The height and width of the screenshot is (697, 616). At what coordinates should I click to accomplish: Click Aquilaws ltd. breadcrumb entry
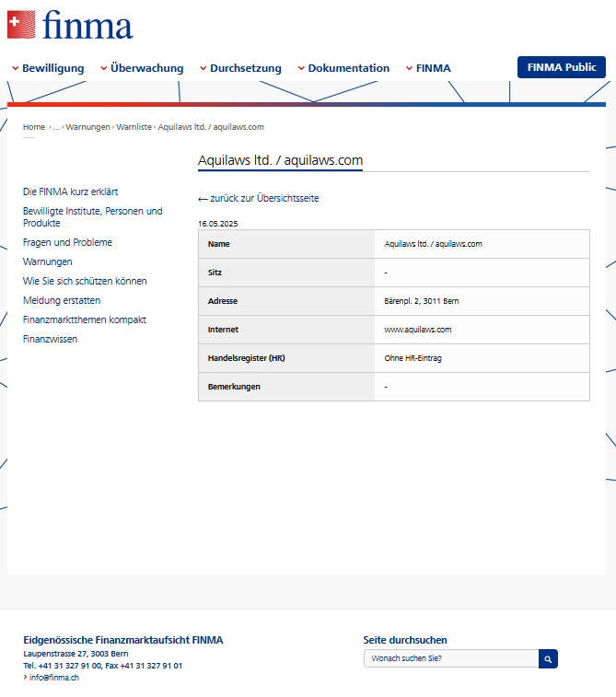tap(211, 127)
